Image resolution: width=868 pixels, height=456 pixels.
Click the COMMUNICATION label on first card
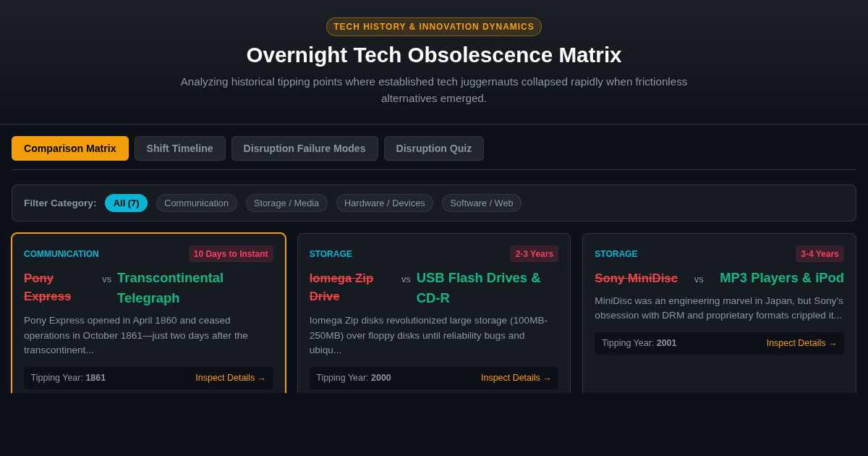(x=61, y=254)
